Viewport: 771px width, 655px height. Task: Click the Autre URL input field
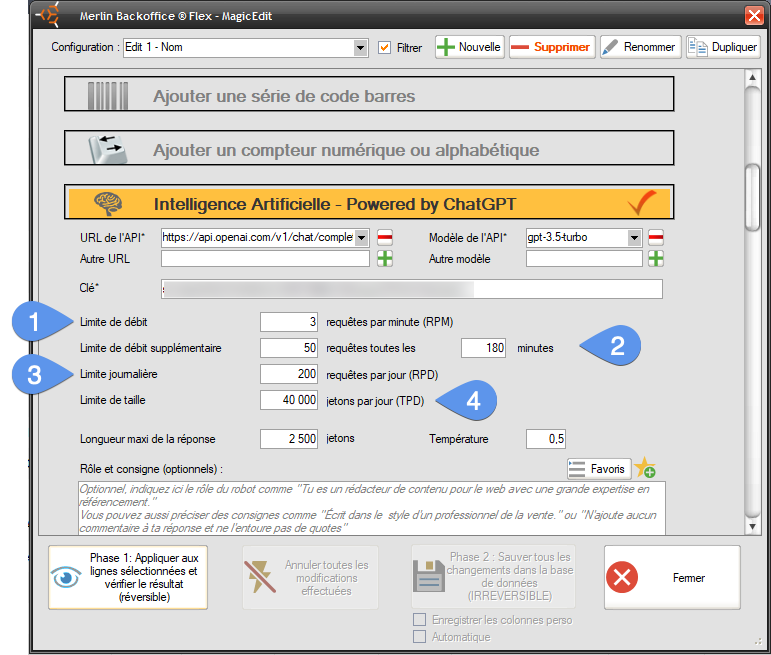[265, 259]
